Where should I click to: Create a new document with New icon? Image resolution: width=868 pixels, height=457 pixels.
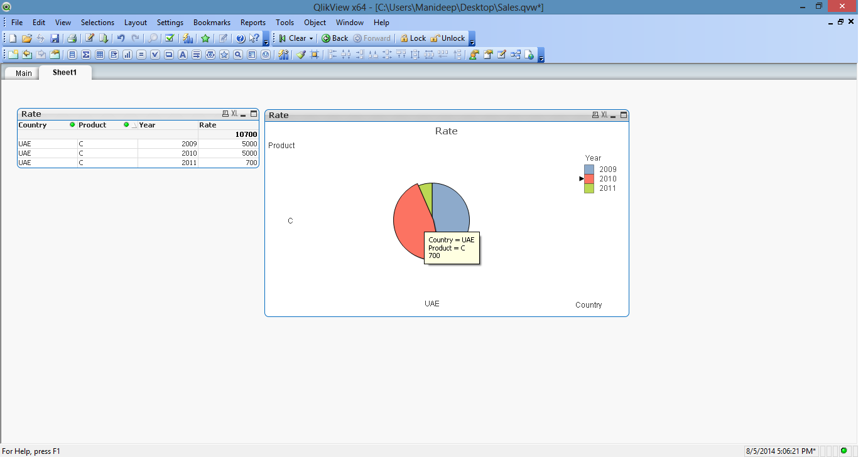point(13,38)
